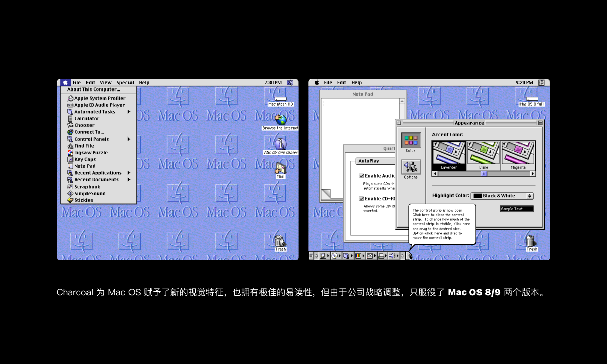The image size is (607, 364).
Task: Open the Special menu
Action: click(x=125, y=82)
